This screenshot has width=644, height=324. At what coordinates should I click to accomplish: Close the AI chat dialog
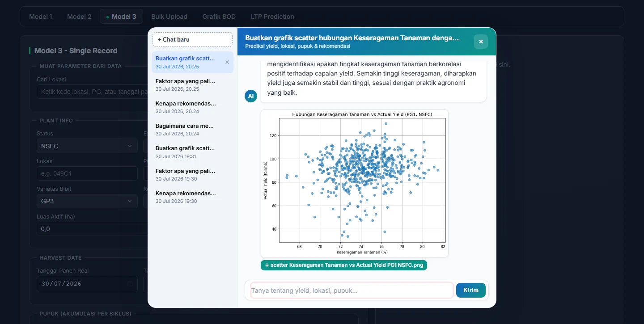[x=481, y=42]
